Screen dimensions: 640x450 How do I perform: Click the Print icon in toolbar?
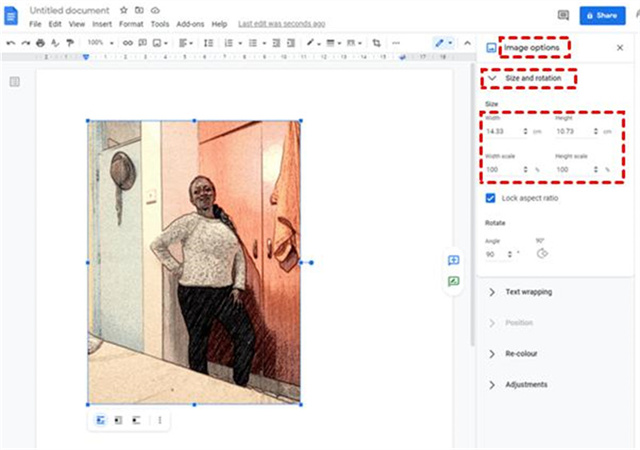click(40, 43)
